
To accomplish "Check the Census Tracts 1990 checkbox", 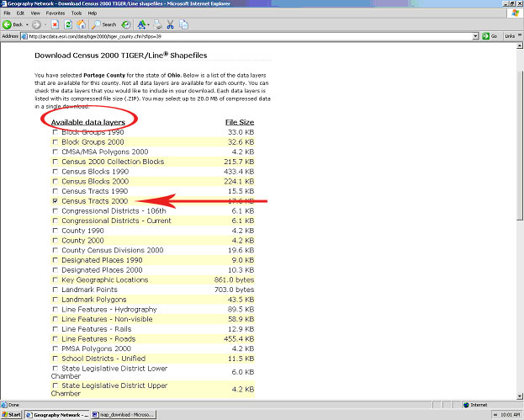I will (x=56, y=191).
